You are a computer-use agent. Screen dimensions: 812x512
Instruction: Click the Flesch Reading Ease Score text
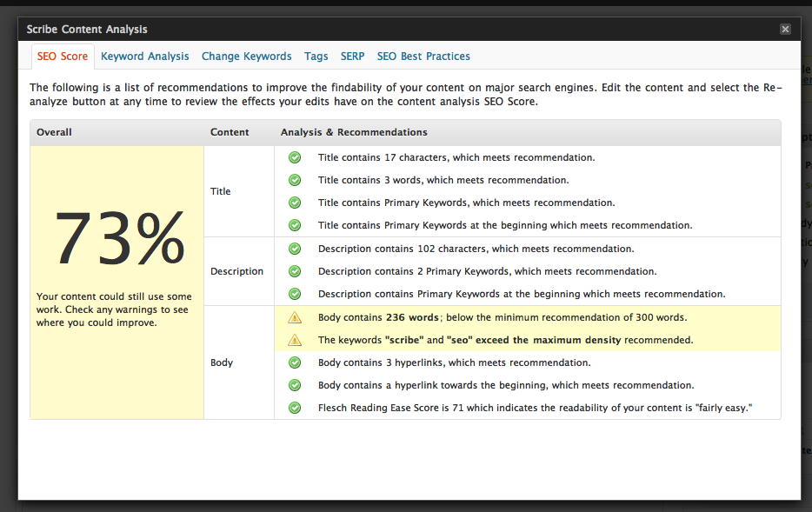pyautogui.click(x=535, y=408)
